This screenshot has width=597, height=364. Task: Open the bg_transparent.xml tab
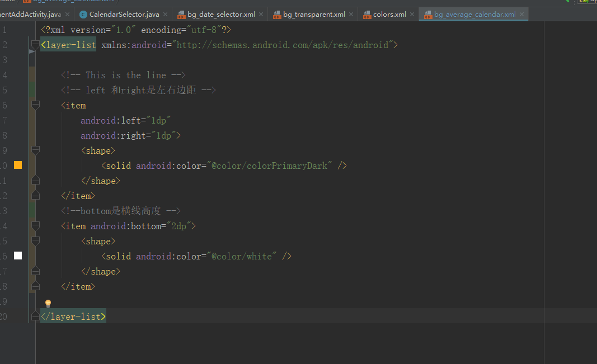coord(314,15)
